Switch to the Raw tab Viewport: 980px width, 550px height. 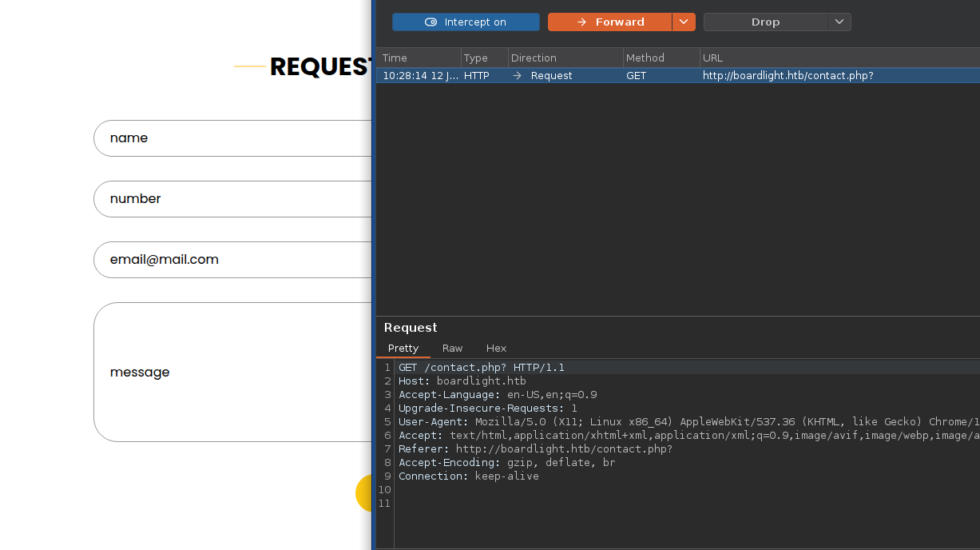(x=453, y=349)
